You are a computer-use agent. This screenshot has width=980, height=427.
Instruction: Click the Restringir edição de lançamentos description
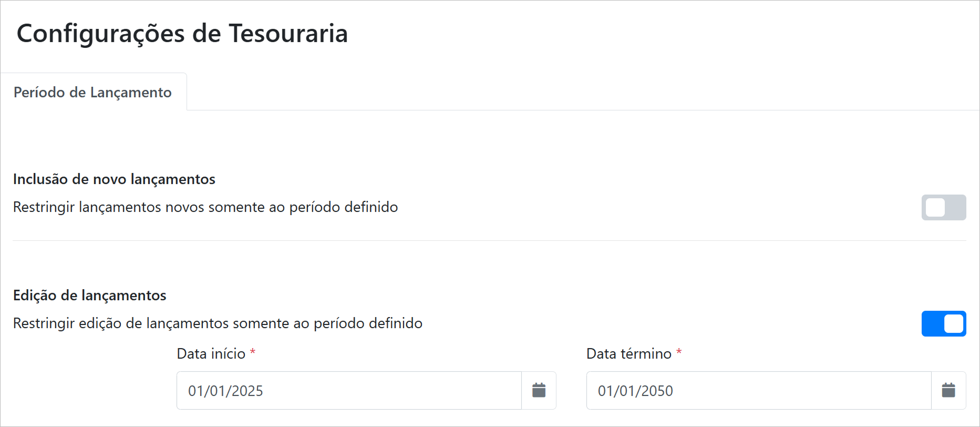pos(218,323)
